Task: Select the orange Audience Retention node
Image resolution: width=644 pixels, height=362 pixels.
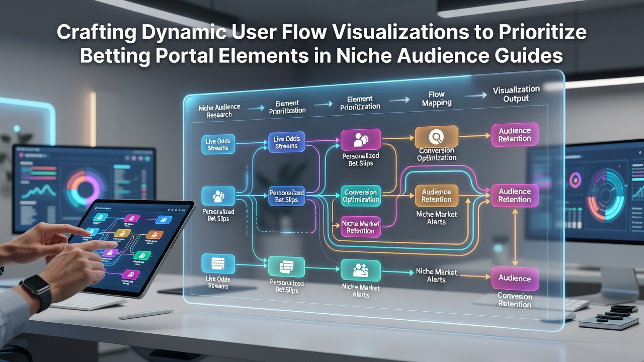Action: (x=436, y=196)
